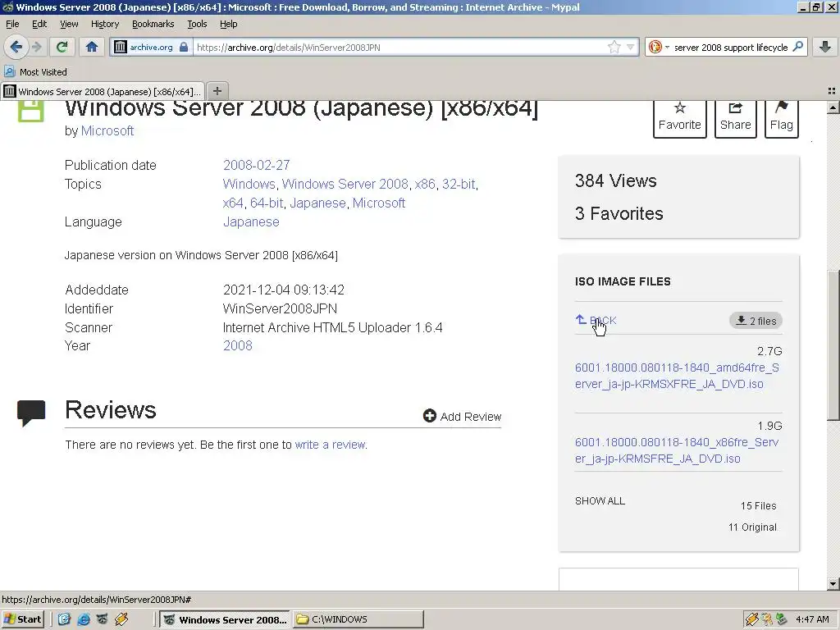The image size is (840, 630).
Task: Open the File menu
Action: (x=12, y=24)
